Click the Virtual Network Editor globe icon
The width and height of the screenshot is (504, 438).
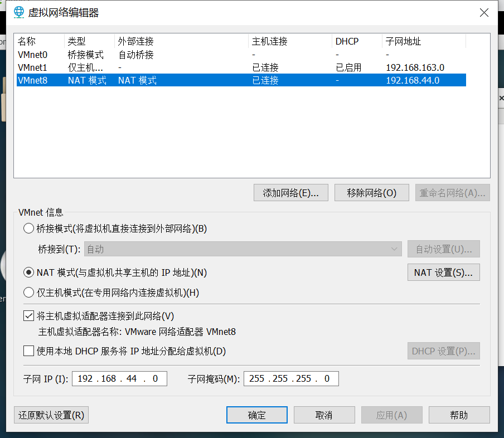click(x=18, y=12)
